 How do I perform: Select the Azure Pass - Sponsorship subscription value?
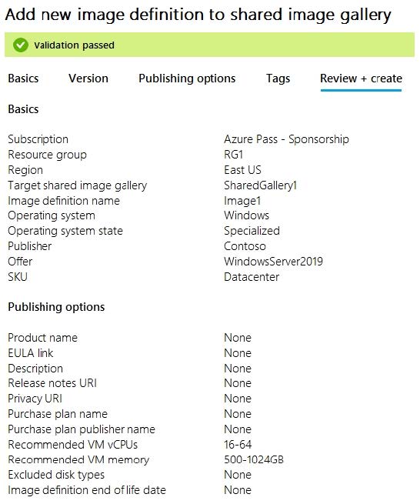click(286, 139)
